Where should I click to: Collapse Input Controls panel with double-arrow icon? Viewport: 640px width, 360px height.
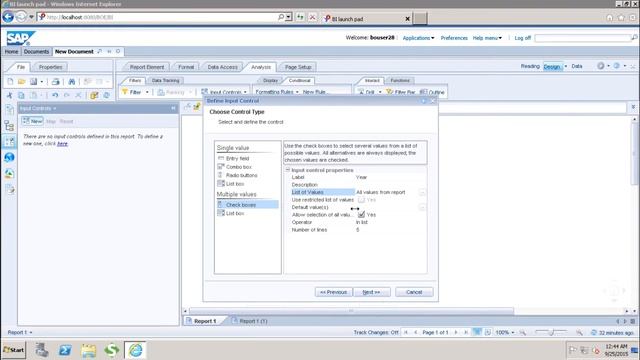point(173,108)
